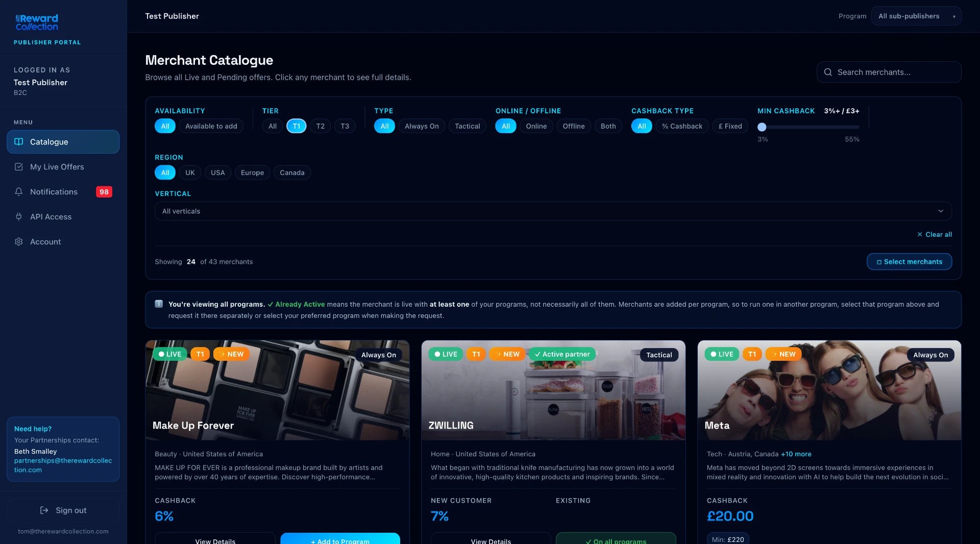Click the Tactical tag on ZWILLING card

tap(659, 355)
